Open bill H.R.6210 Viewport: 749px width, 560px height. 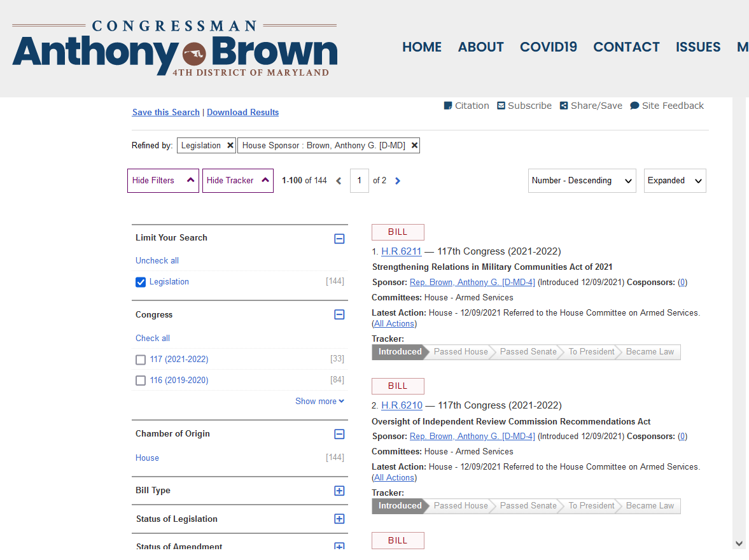click(x=402, y=405)
